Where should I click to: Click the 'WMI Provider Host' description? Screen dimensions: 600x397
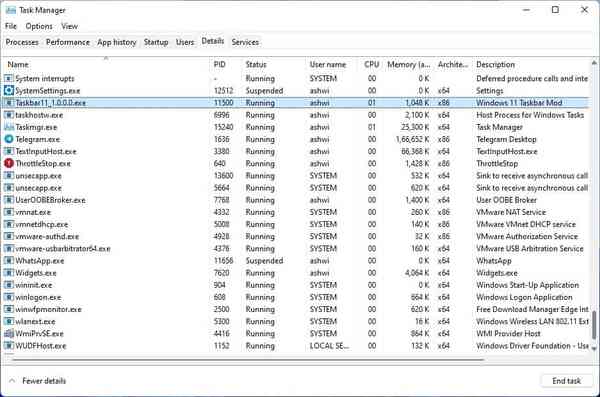[508, 333]
